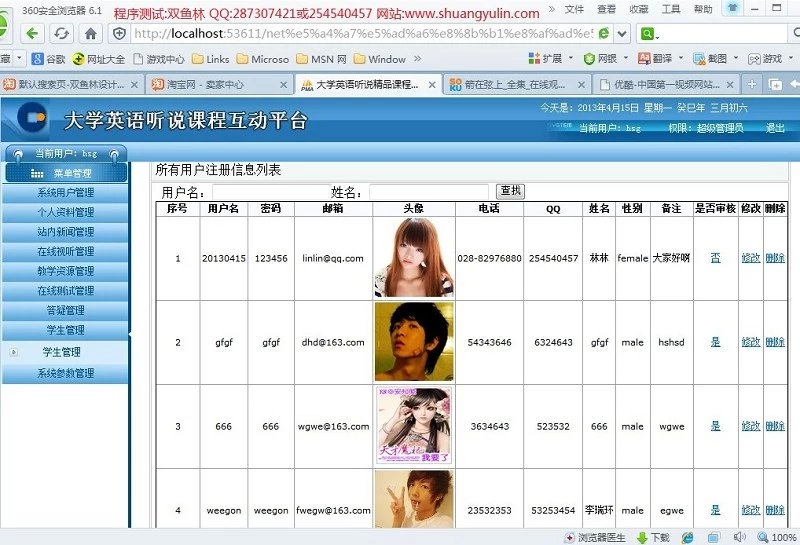Open the Links bookmark folder

(x=211, y=59)
